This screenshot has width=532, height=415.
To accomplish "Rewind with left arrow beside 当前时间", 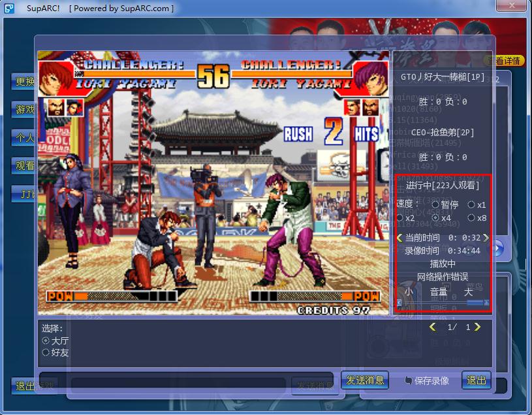I will [399, 238].
